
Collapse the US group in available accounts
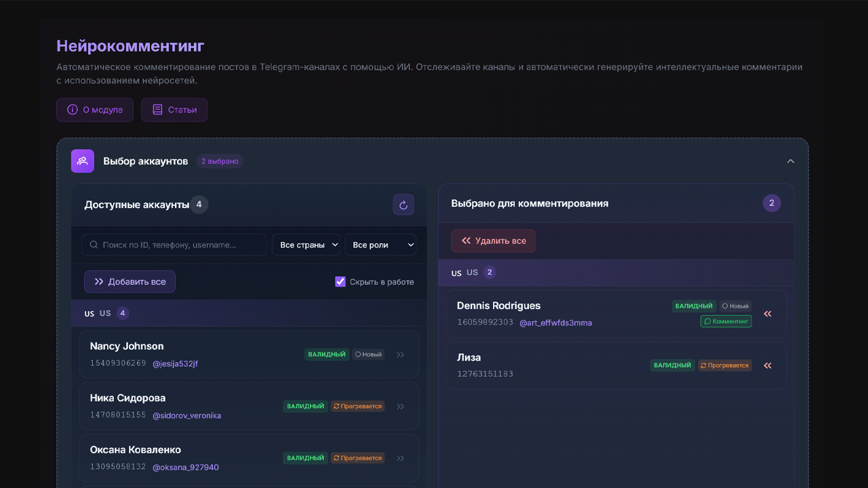pyautogui.click(x=249, y=313)
